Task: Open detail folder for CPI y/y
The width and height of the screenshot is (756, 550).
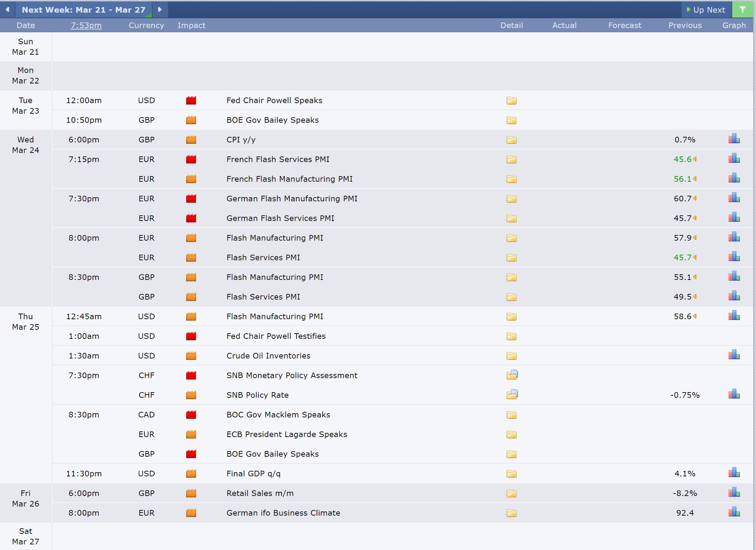Action: click(x=511, y=140)
